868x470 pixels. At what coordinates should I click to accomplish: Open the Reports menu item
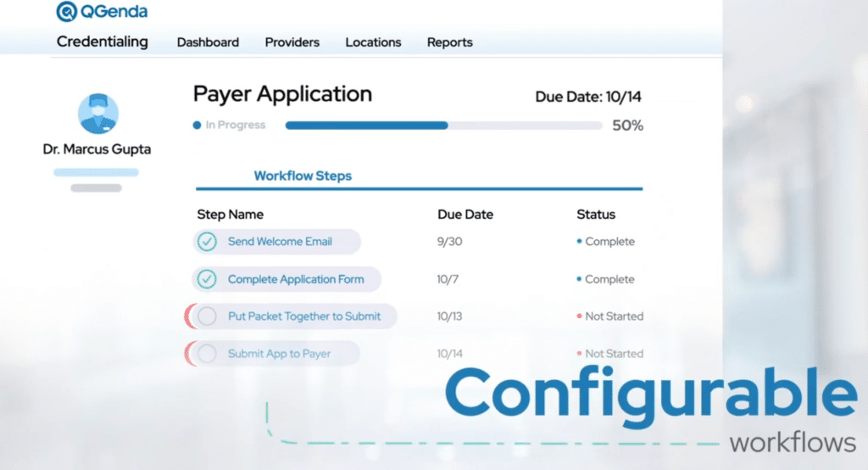(449, 42)
